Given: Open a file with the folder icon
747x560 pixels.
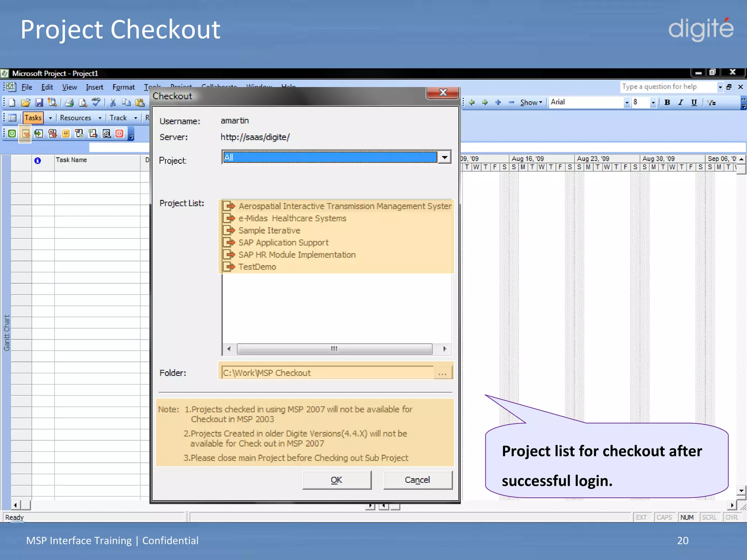Looking at the screenshot, I should click(26, 102).
